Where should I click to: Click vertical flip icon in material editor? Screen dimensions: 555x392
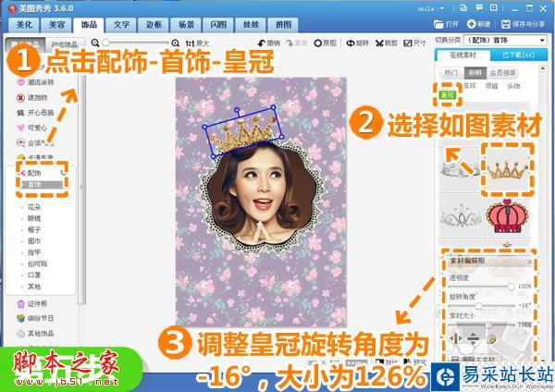pyautogui.click(x=474, y=338)
